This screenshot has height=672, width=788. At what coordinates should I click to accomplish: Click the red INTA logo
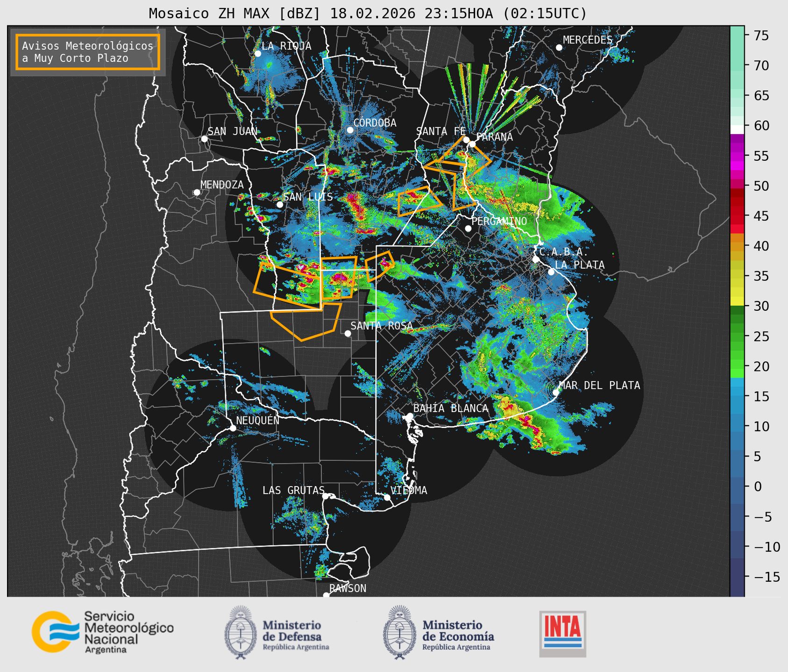[x=562, y=634]
